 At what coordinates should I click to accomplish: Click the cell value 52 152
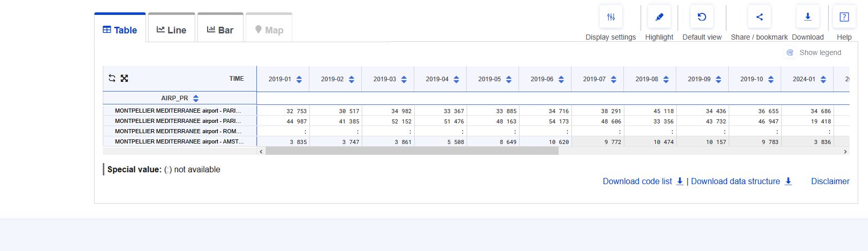coord(401,121)
